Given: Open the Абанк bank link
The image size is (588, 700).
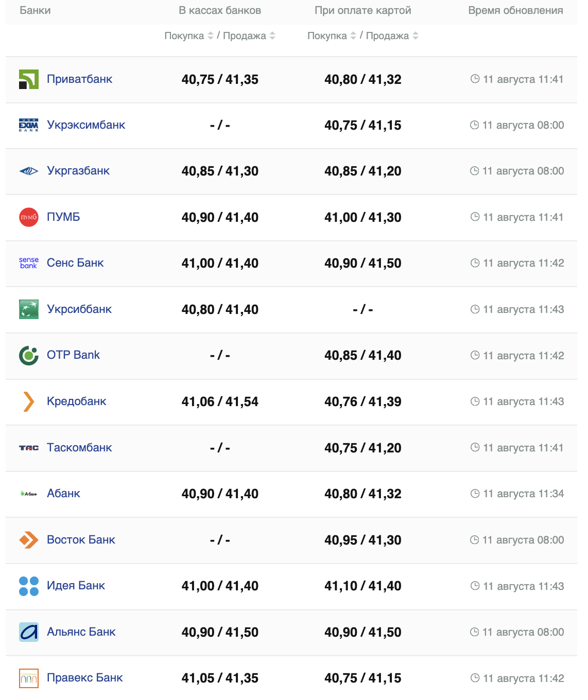Looking at the screenshot, I should [63, 494].
